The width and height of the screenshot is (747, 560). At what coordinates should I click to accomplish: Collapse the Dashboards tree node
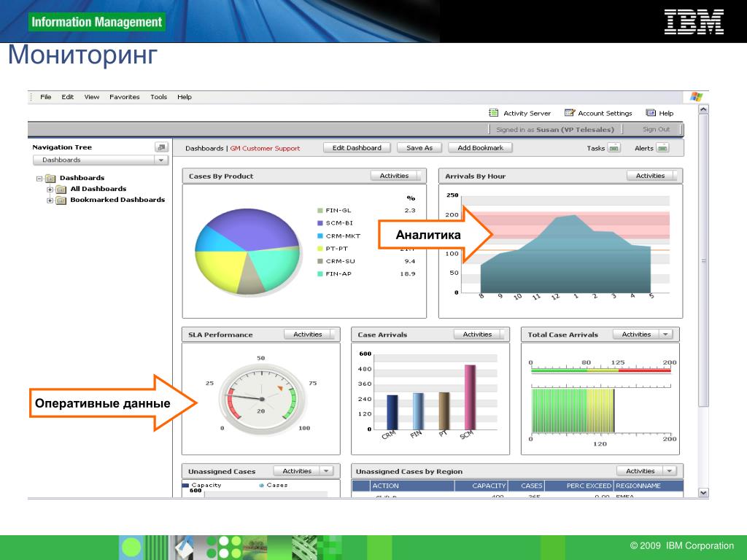coord(39,179)
